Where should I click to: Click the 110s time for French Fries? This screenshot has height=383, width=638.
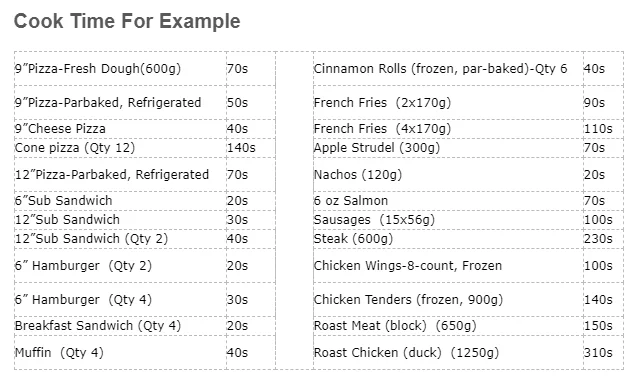click(x=598, y=129)
